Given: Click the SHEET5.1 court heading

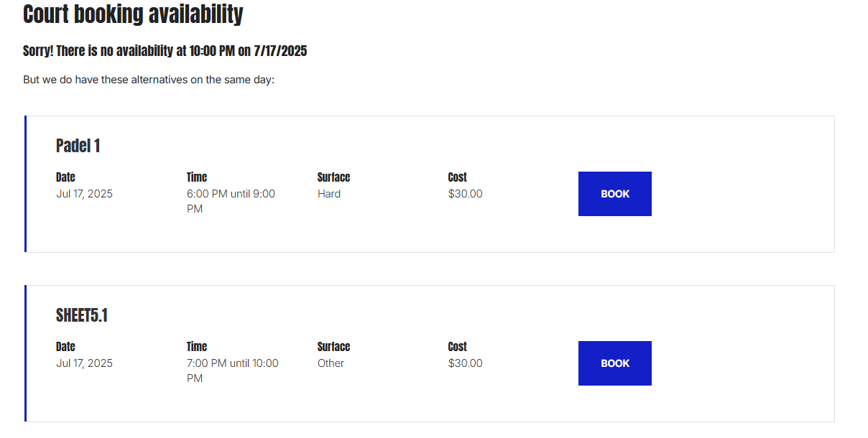Looking at the screenshot, I should (82, 315).
